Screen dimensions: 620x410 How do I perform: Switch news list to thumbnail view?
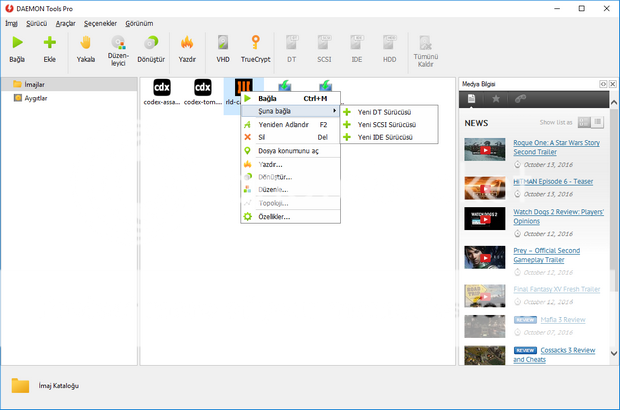584,123
